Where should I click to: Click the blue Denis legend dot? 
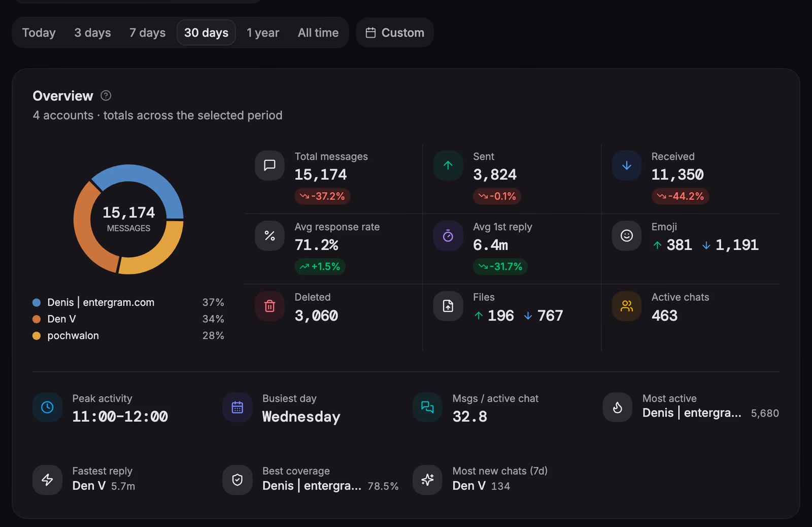(x=37, y=302)
